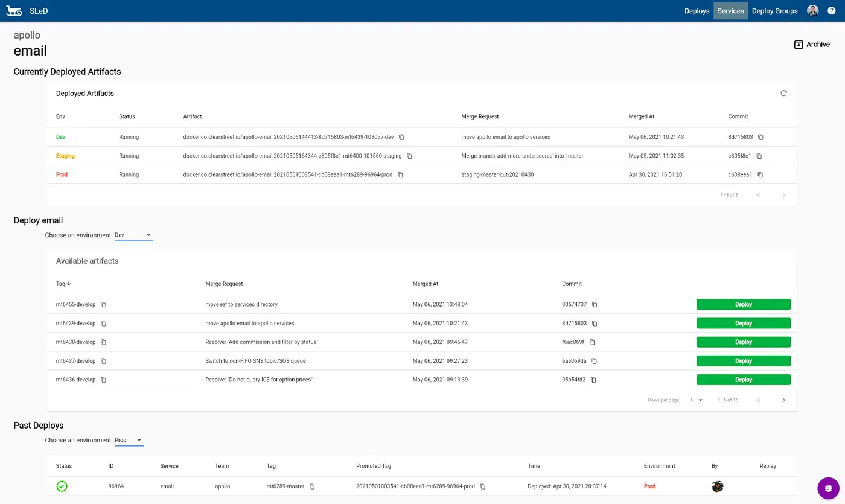
Task: Click the green success status icon
Action: click(62, 486)
